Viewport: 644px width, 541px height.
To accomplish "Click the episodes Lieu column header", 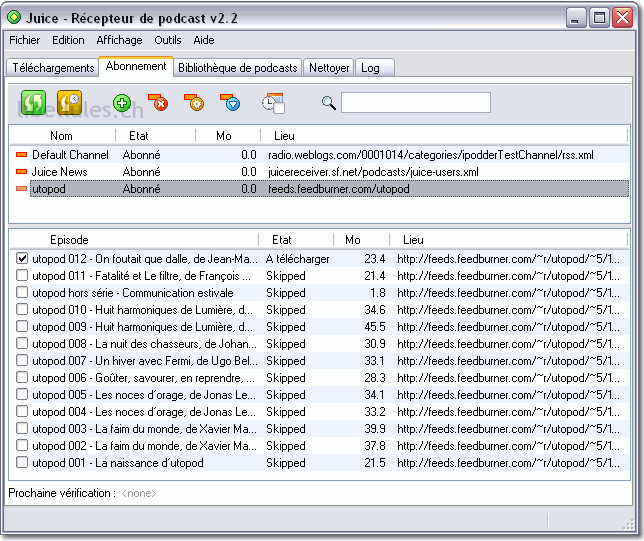I will click(x=508, y=240).
